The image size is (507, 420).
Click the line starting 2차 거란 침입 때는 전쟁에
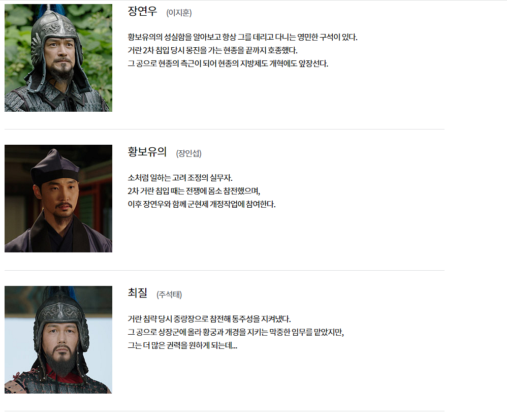pyautogui.click(x=194, y=191)
